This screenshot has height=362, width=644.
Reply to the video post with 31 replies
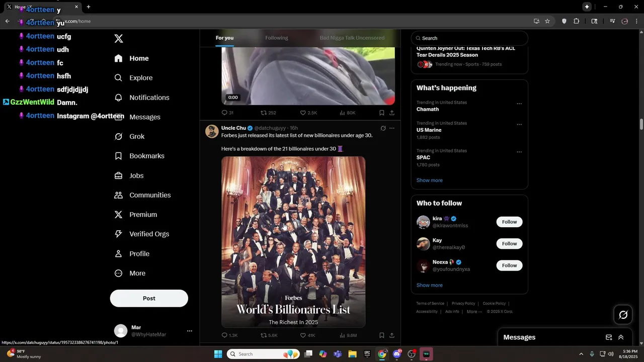pyautogui.click(x=227, y=113)
